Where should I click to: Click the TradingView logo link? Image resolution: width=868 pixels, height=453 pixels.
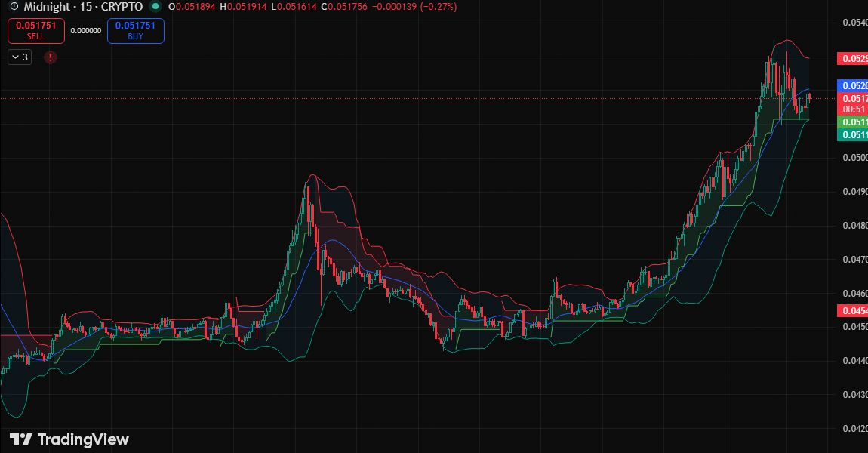coord(69,439)
